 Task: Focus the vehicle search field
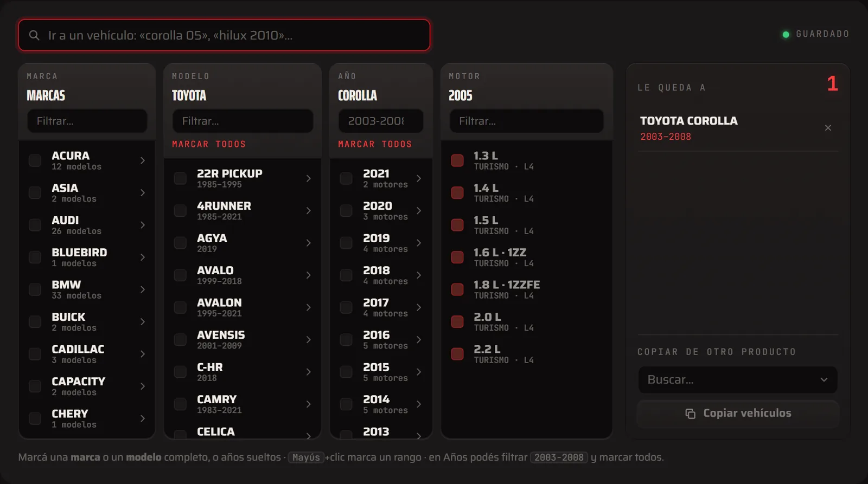click(x=224, y=35)
